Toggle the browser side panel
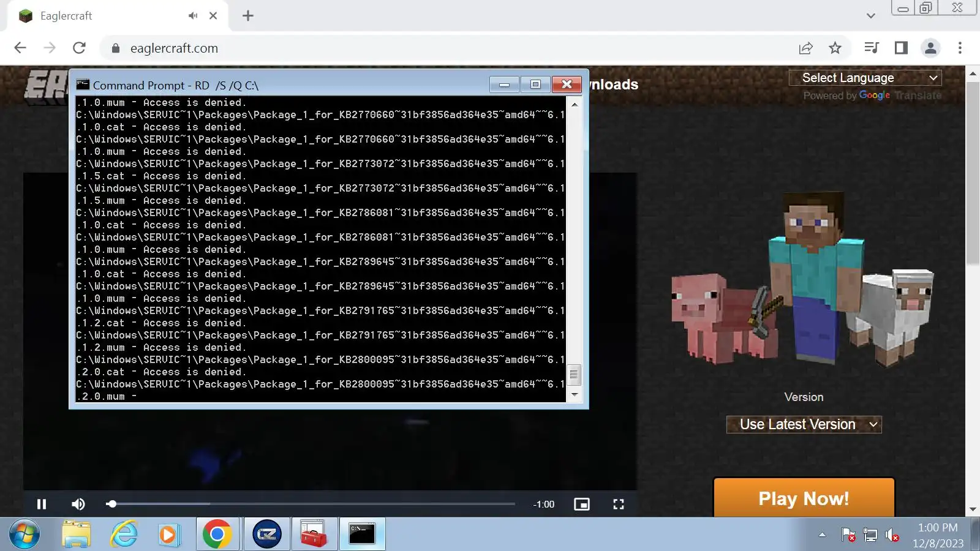 (x=901, y=48)
